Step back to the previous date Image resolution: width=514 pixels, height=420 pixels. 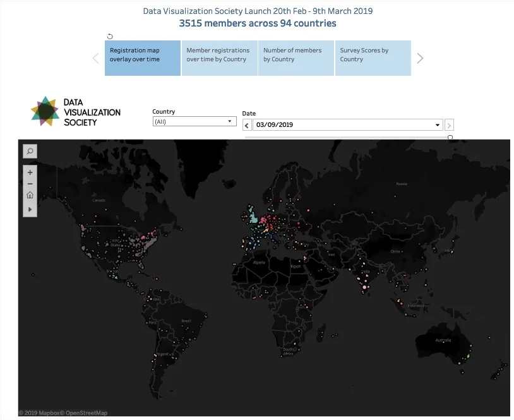click(246, 124)
